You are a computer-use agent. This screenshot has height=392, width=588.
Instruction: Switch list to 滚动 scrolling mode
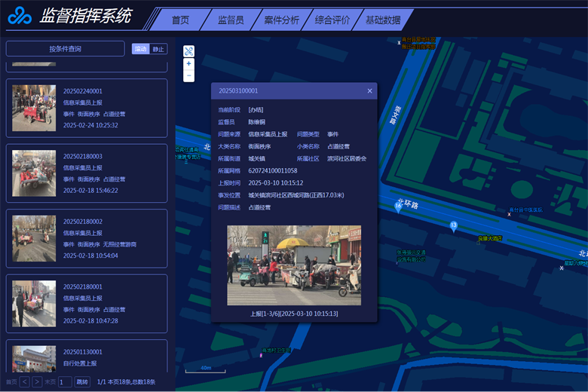(140, 49)
